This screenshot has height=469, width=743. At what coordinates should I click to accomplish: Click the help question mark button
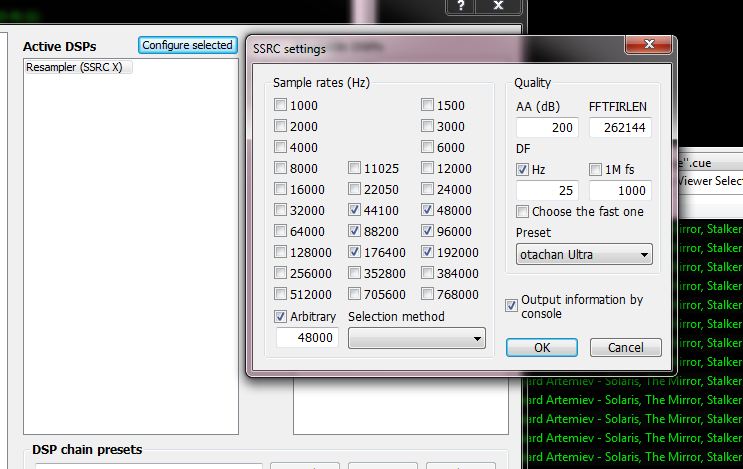click(x=461, y=6)
